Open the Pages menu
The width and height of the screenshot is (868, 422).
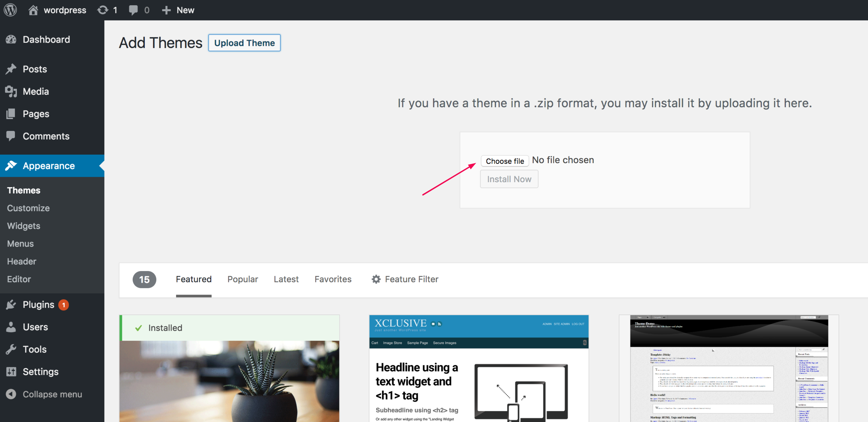click(36, 114)
